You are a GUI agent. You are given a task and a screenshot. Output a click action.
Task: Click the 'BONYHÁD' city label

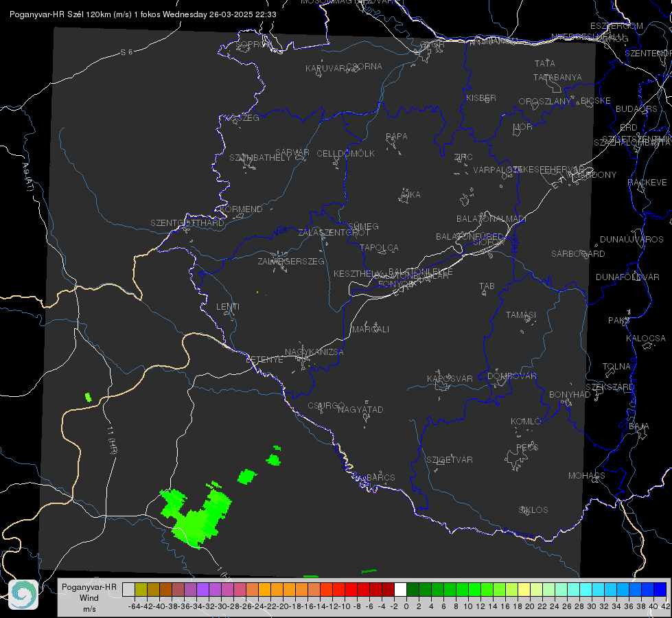tap(570, 395)
